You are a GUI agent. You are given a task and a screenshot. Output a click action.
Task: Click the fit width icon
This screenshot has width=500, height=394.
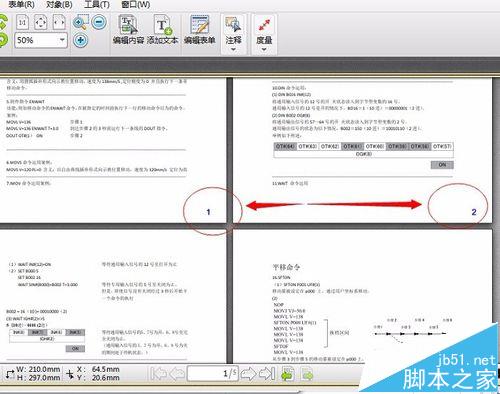pos(59,22)
